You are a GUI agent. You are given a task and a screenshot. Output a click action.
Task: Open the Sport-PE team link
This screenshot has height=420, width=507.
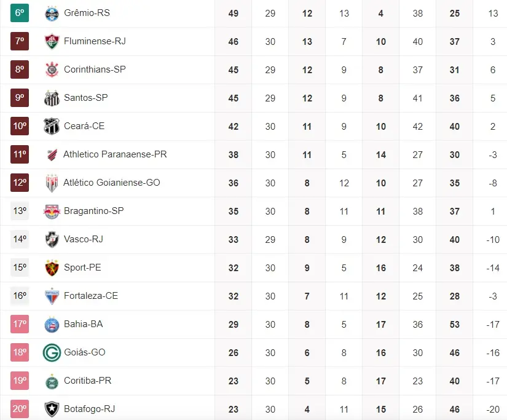point(82,267)
